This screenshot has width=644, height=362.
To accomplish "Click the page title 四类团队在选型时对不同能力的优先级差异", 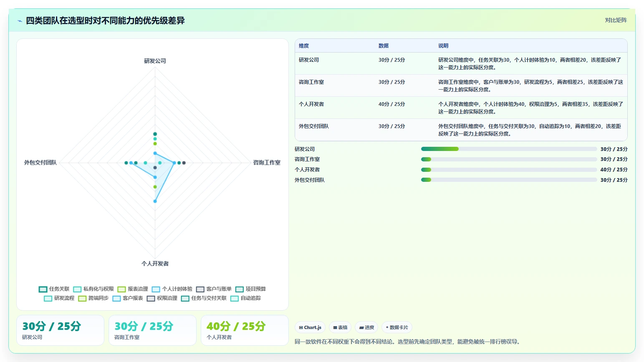I will (105, 21).
